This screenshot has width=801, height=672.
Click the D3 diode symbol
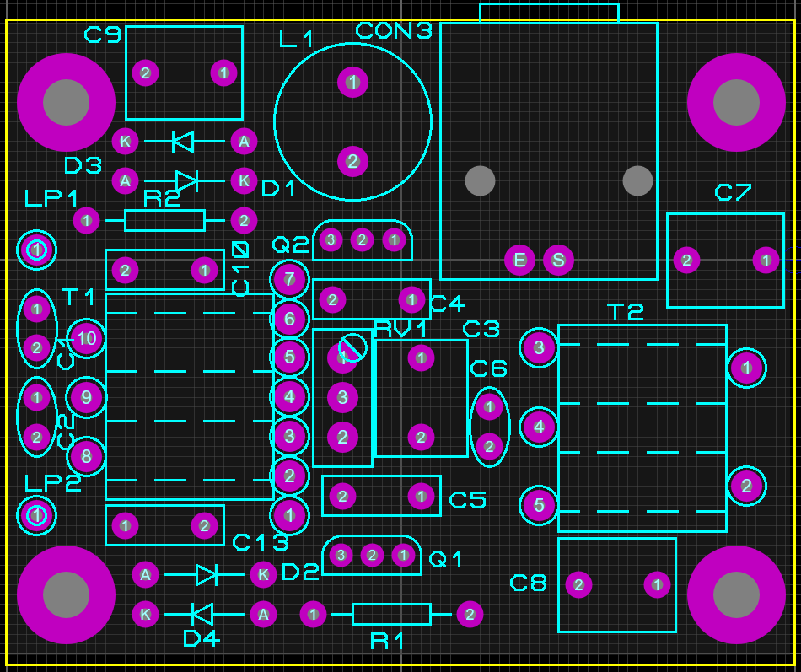(183, 141)
